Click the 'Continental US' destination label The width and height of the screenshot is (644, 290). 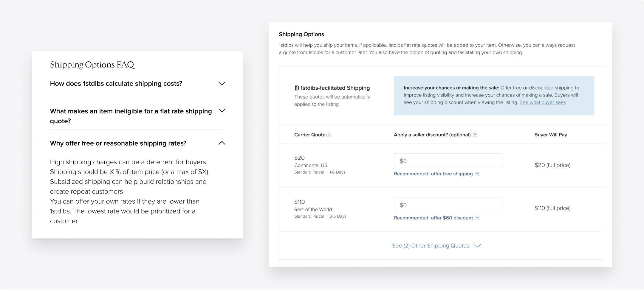(x=311, y=165)
